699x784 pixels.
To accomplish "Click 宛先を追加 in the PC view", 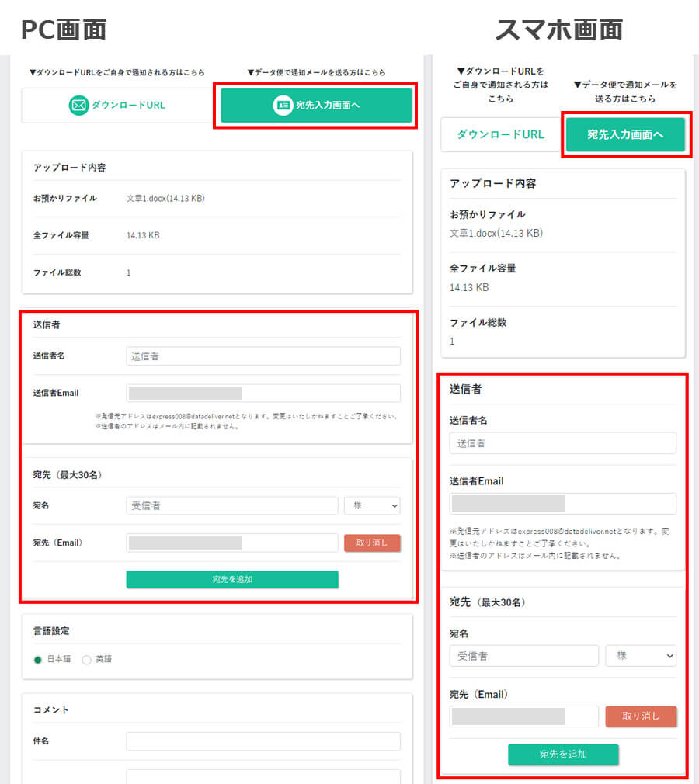I will (232, 579).
